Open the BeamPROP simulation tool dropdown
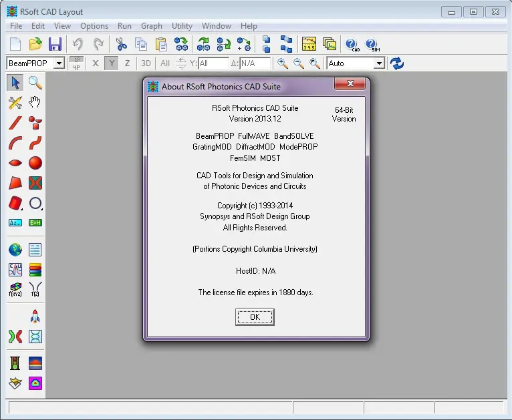 pyautogui.click(x=59, y=63)
